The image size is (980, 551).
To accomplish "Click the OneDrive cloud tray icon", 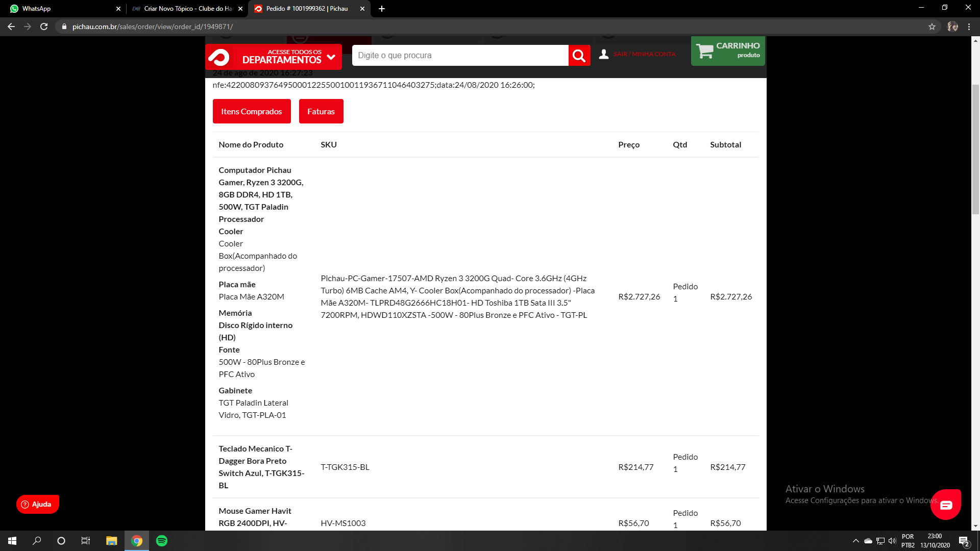I will [x=868, y=541].
